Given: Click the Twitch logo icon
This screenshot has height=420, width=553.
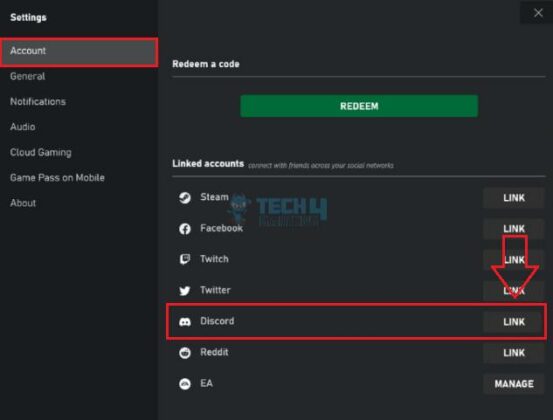Looking at the screenshot, I should pos(185,260).
